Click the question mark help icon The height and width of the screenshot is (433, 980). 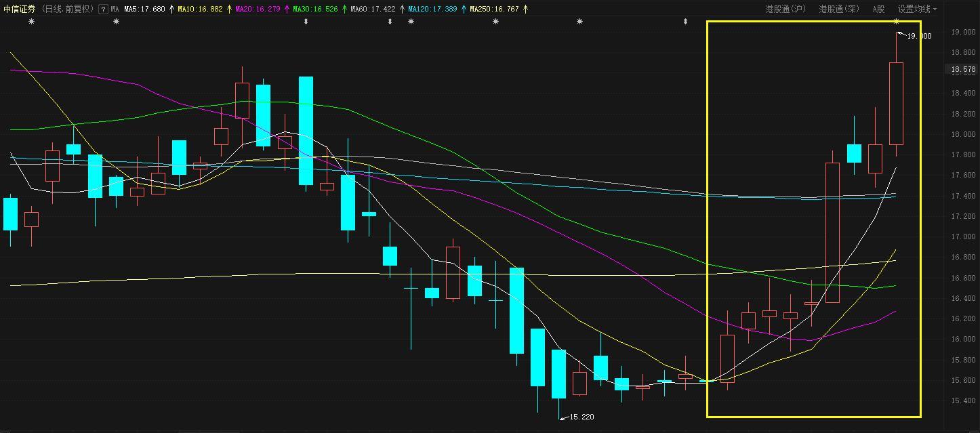click(x=103, y=9)
